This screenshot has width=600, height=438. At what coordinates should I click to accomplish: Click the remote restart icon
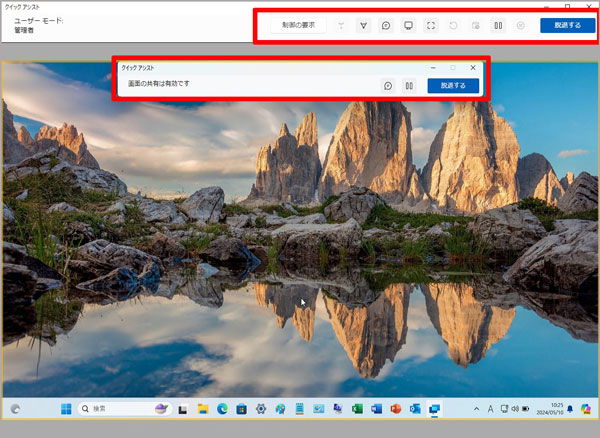452,26
